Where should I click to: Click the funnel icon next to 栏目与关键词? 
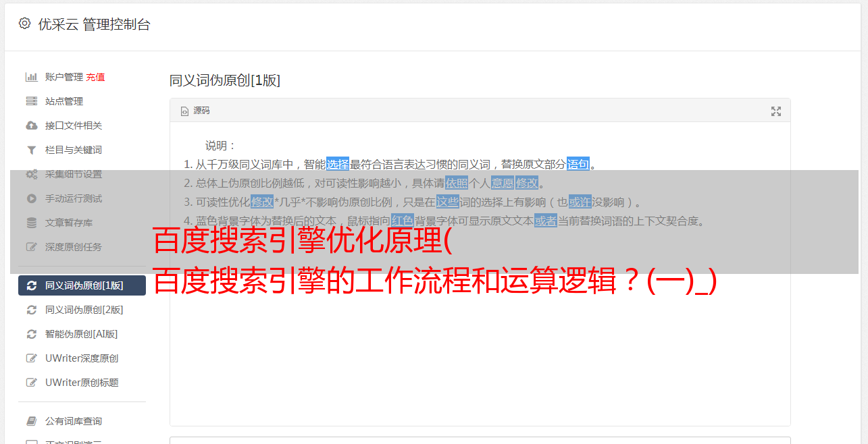31,150
